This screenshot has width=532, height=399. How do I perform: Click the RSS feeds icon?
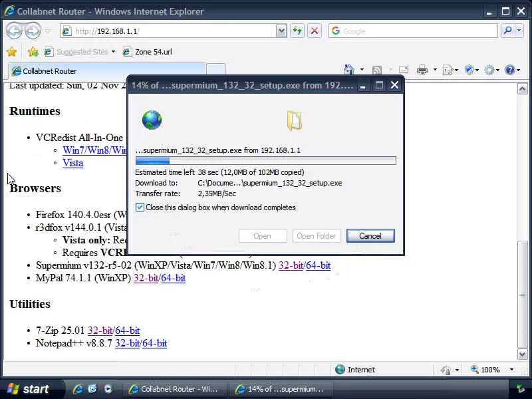[x=377, y=70]
